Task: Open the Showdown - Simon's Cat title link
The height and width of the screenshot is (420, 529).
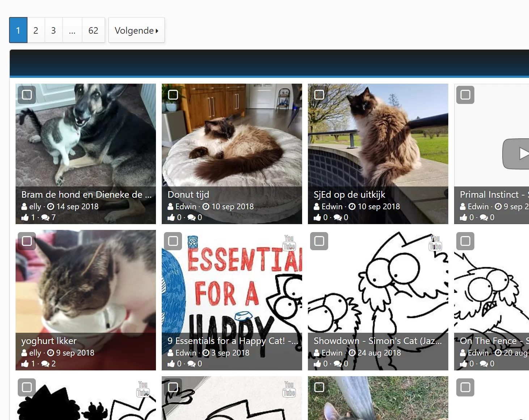Action: tap(378, 341)
